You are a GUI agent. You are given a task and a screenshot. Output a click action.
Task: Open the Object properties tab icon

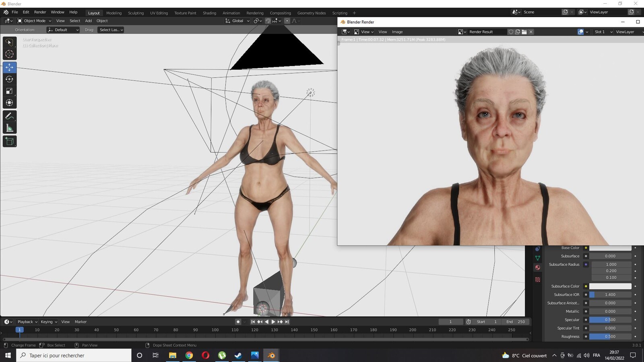click(x=538, y=249)
